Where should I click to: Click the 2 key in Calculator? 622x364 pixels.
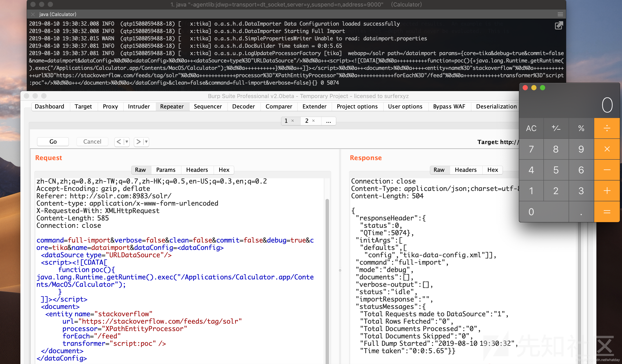coord(556,191)
